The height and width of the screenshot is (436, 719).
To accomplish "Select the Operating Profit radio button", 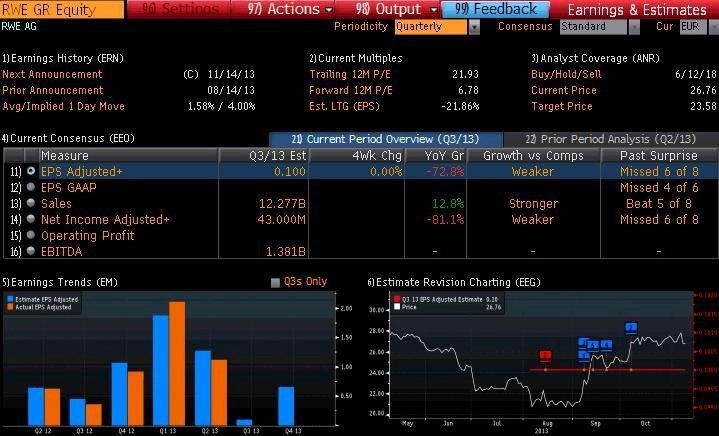I will pyautogui.click(x=31, y=235).
